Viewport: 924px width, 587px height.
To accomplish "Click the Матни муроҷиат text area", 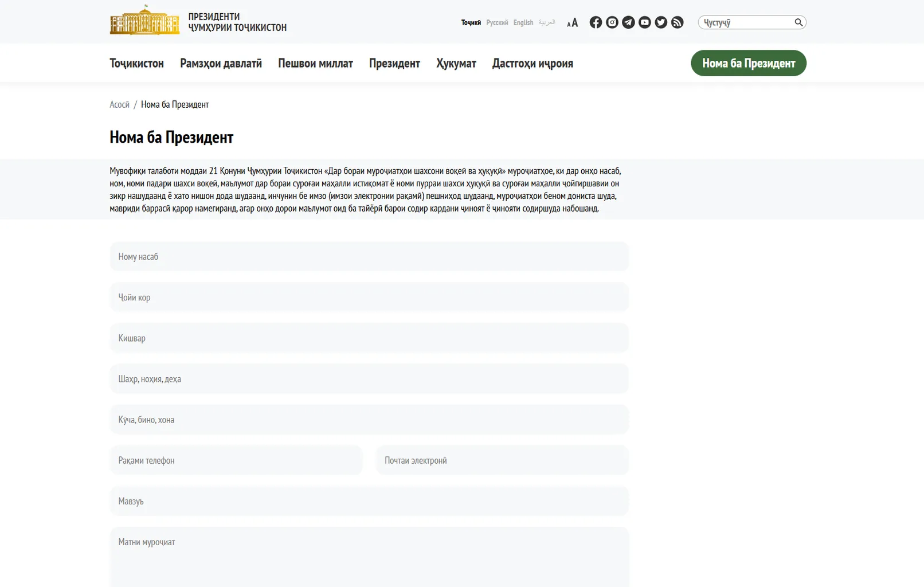I will point(369,557).
